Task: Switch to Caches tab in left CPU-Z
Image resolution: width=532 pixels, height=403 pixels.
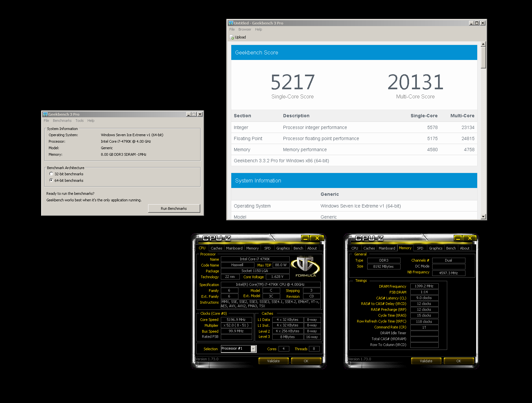Action: pyautogui.click(x=216, y=248)
